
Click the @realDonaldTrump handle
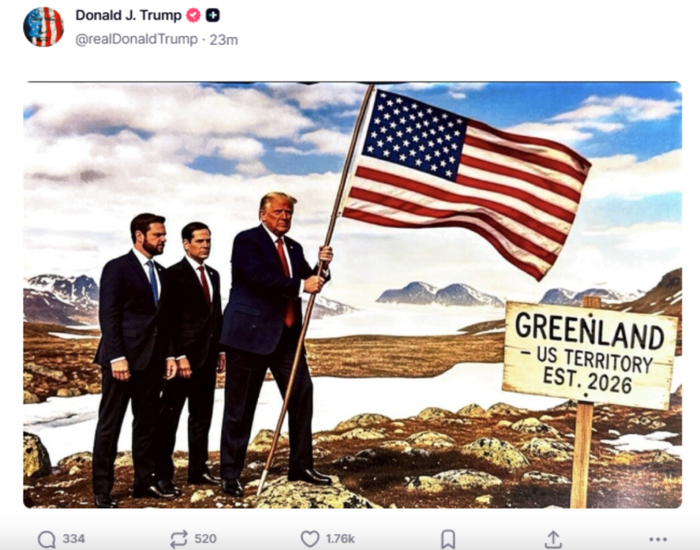pos(137,39)
